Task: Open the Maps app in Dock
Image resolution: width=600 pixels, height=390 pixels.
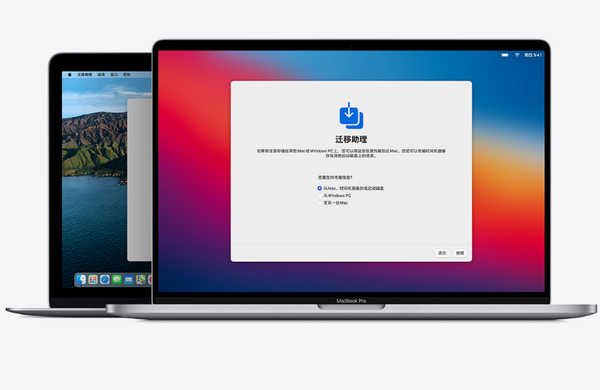Action: point(141,280)
